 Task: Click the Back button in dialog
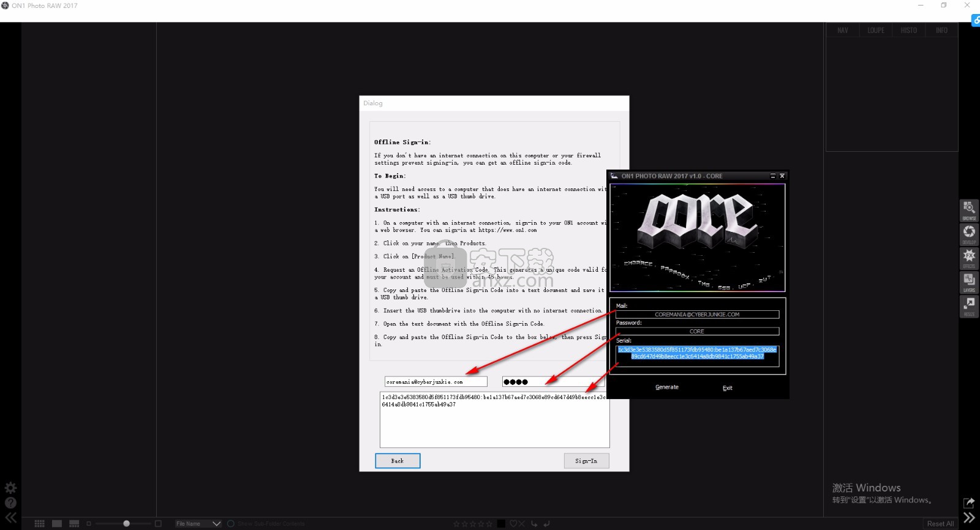[398, 461]
